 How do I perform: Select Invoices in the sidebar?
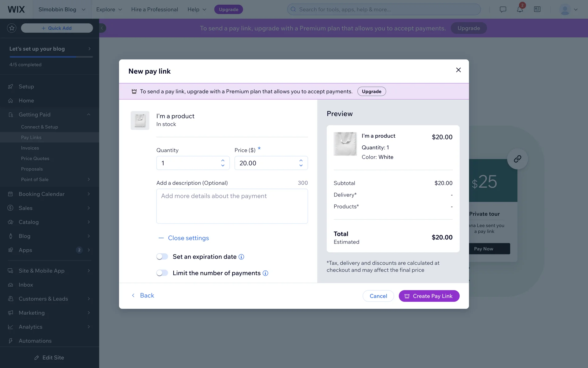tap(30, 148)
